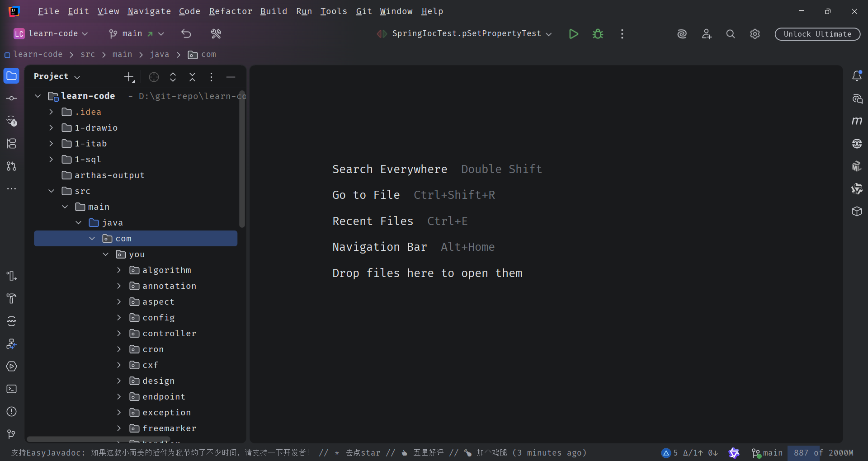Open the Refactor menu
868x461 pixels.
[x=231, y=11]
